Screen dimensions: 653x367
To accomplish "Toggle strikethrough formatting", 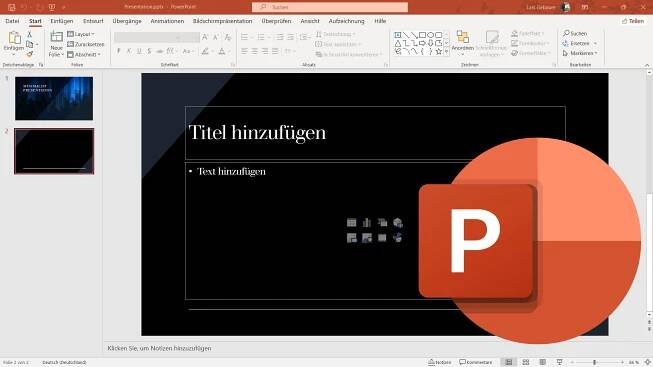I will pos(160,51).
